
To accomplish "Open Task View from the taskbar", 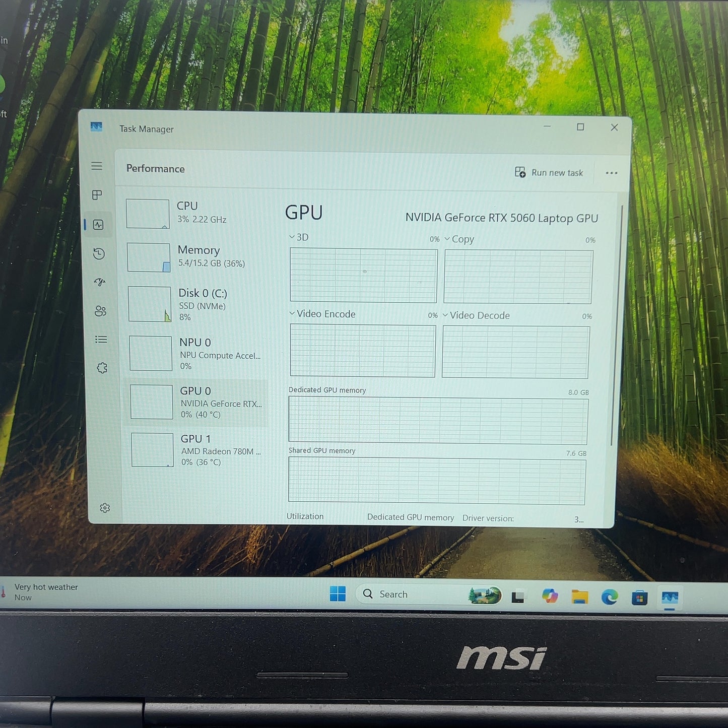I will (x=517, y=597).
